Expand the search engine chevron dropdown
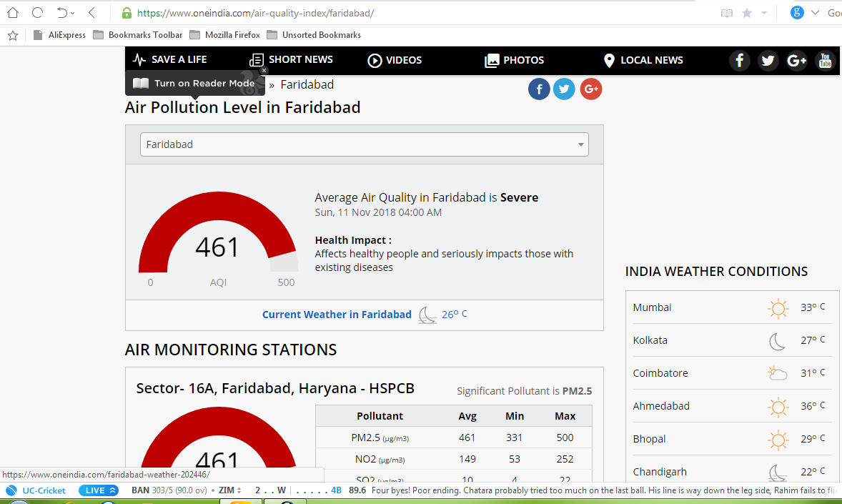The height and width of the screenshot is (504, 842). point(815,13)
